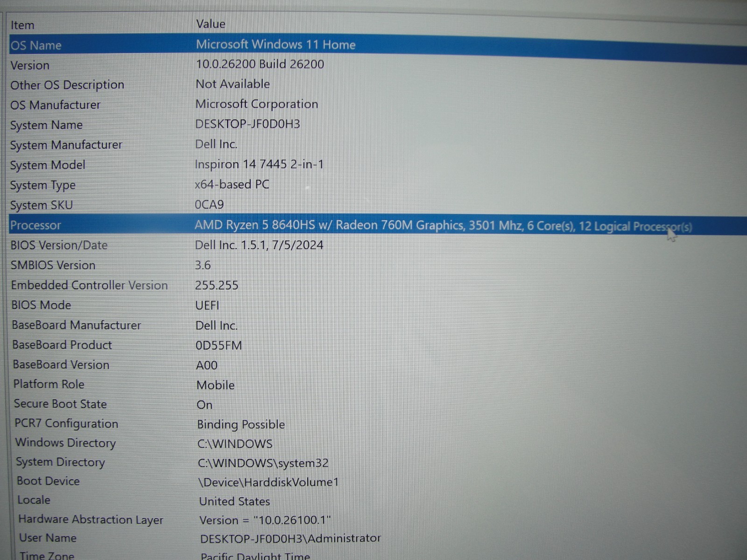Select the Version row label
The width and height of the screenshot is (747, 560).
tap(30, 65)
